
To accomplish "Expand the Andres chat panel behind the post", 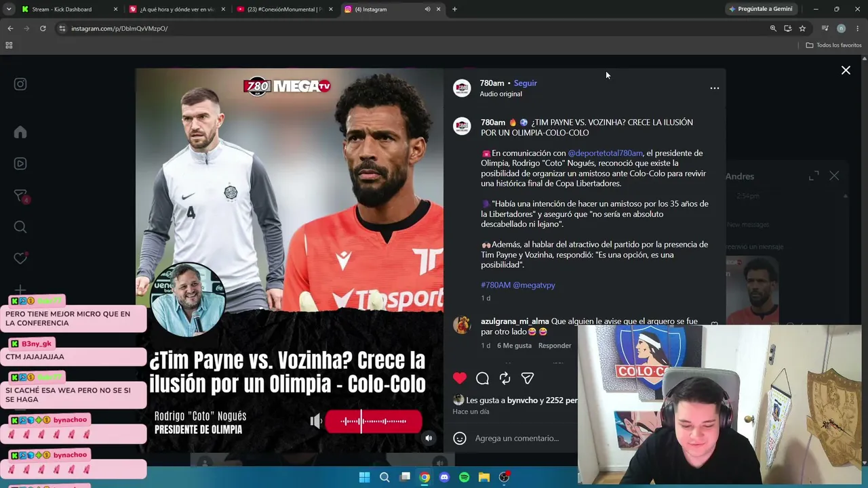I will pos(814,176).
